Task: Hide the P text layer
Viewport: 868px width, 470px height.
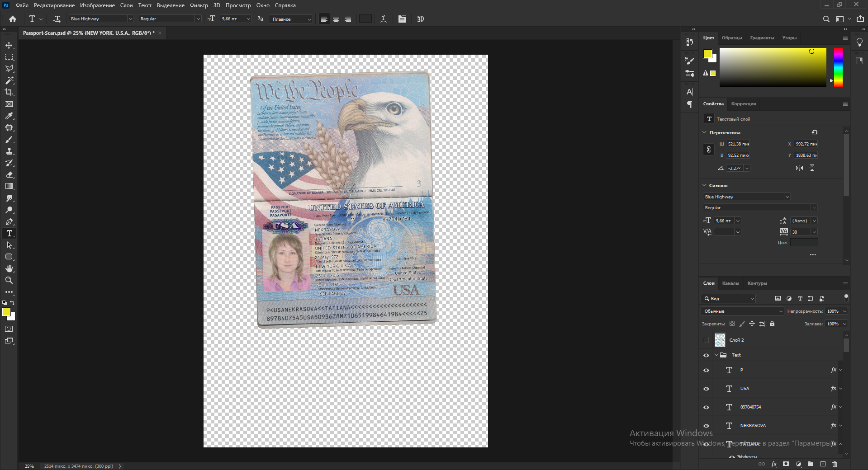Action: tap(706, 370)
